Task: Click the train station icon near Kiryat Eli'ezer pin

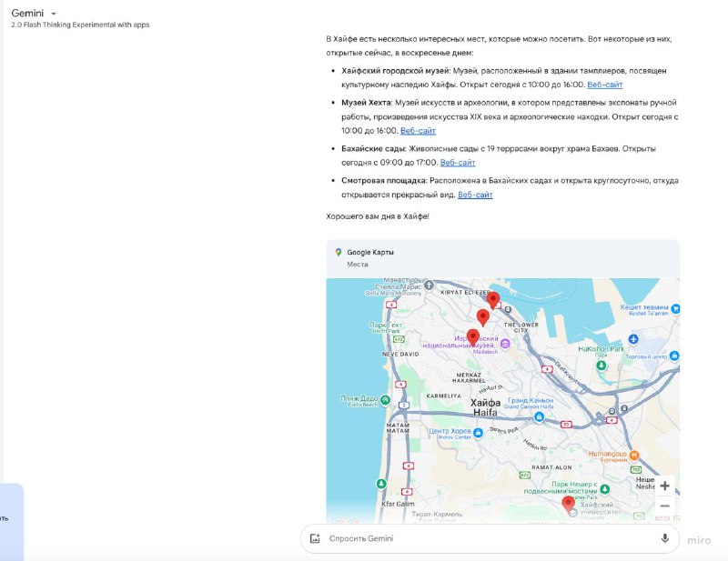Action: click(x=508, y=309)
